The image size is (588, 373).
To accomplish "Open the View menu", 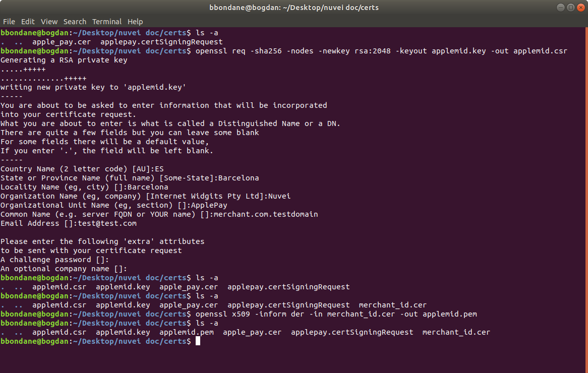I will point(49,22).
